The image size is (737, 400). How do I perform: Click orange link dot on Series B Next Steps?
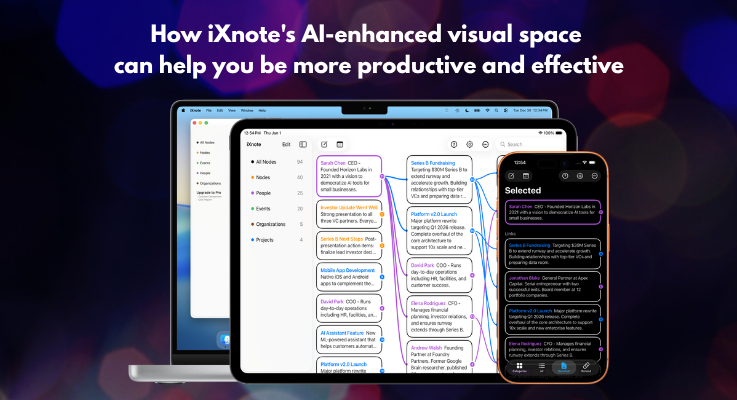[382, 245]
